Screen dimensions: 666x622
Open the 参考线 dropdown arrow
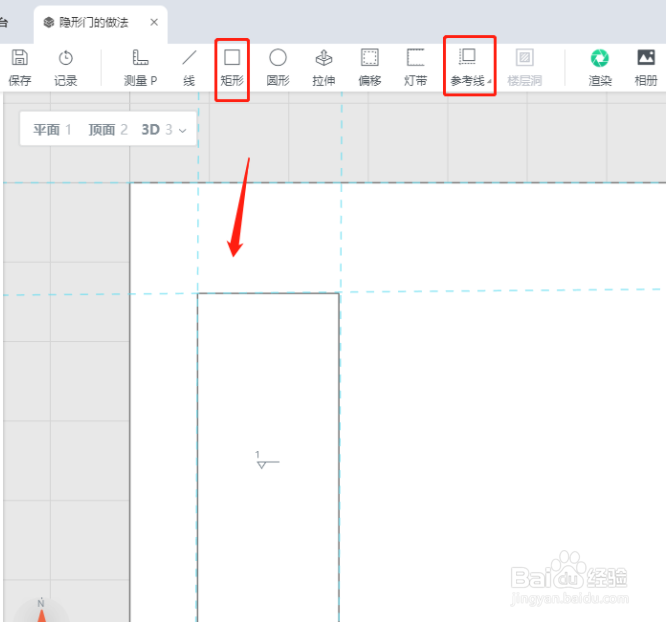(489, 81)
